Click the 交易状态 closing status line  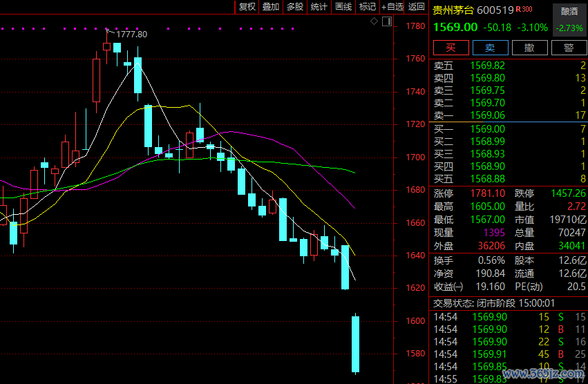tap(494, 303)
